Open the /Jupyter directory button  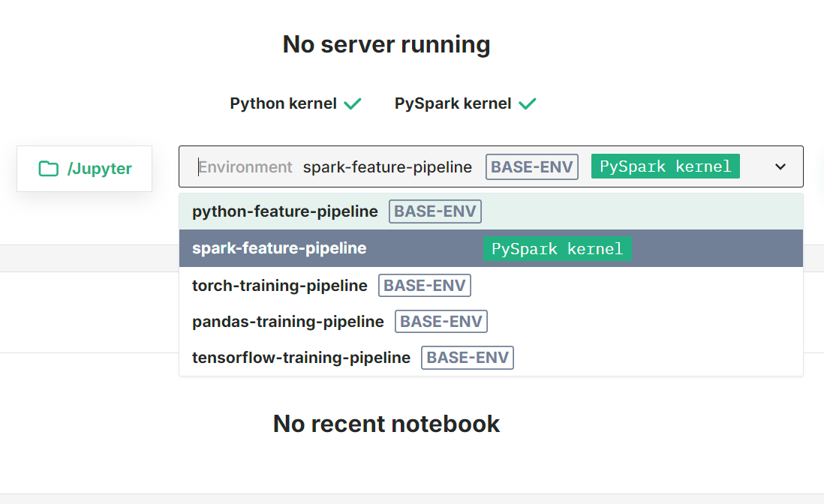pyautogui.click(x=84, y=169)
